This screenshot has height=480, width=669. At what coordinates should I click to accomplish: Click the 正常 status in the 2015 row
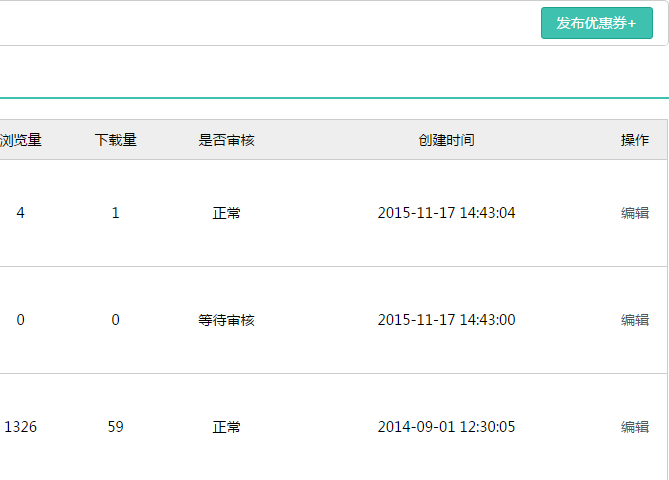coord(227,213)
